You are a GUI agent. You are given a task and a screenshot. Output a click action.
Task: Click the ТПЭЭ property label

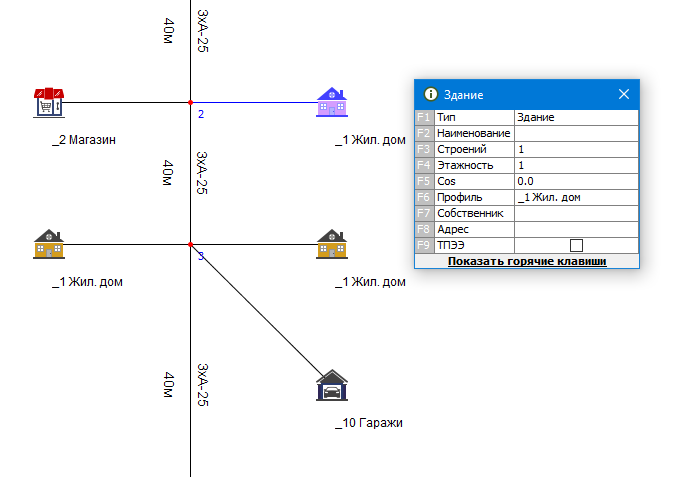[474, 245]
